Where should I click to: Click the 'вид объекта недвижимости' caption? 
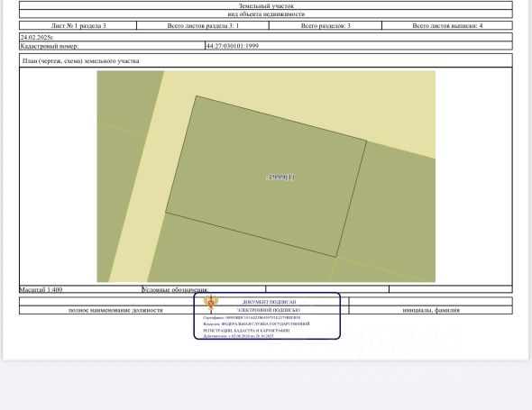[266, 14]
